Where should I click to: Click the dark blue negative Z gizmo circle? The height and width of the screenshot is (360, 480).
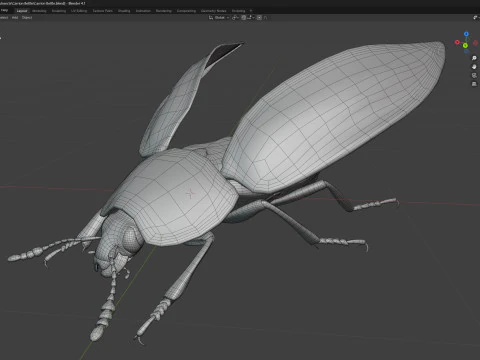tap(466, 52)
